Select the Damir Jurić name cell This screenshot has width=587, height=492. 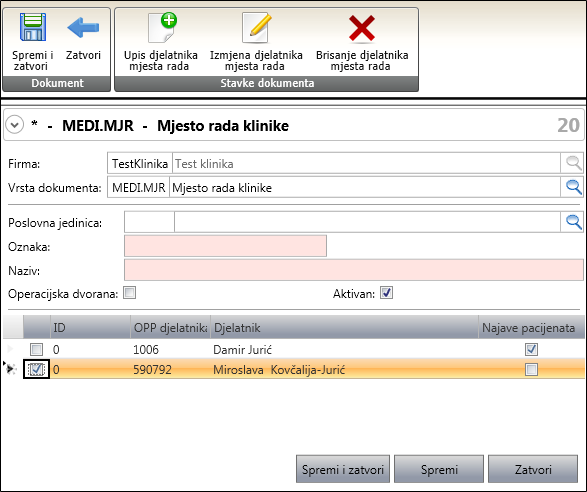pos(344,350)
